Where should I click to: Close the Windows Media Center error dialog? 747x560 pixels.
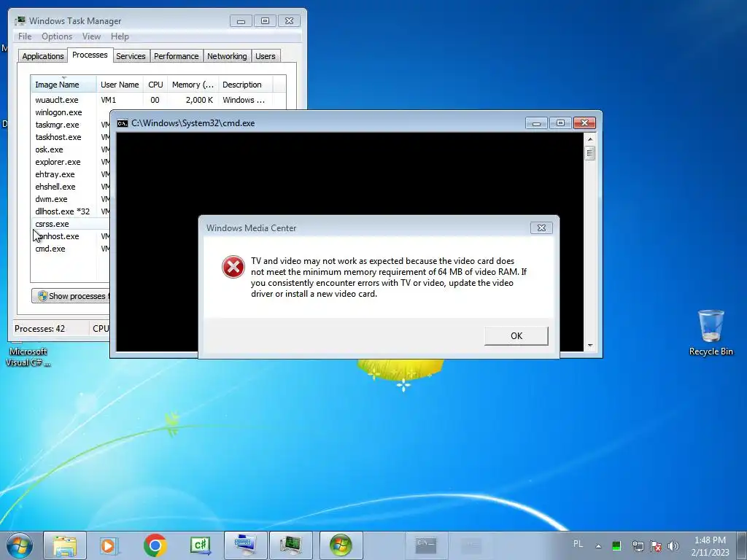[541, 227]
